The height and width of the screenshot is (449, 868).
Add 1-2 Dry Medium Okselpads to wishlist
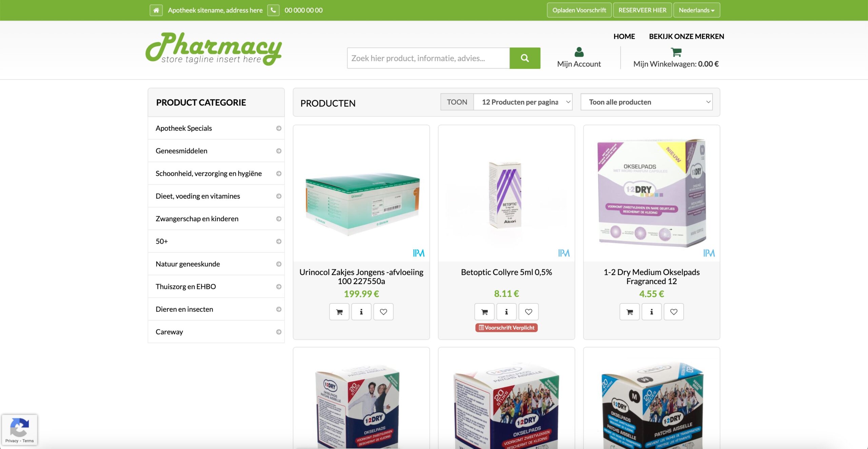coord(674,312)
